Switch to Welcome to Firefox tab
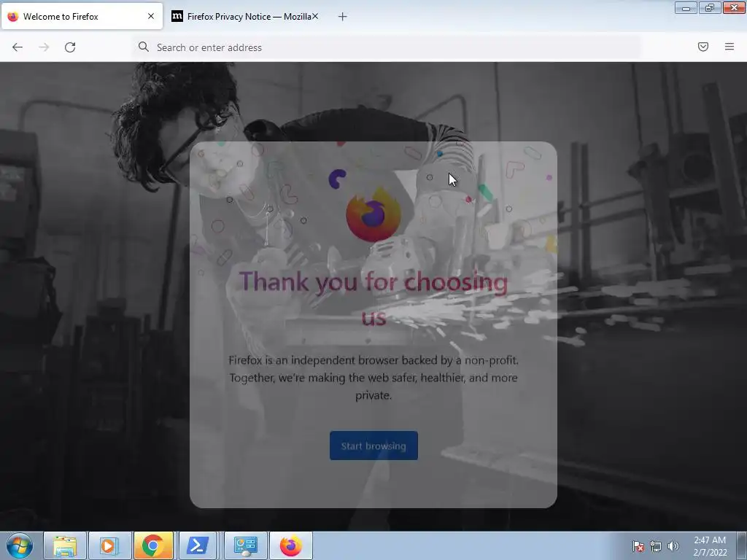Image resolution: width=747 pixels, height=560 pixels. pos(82,16)
